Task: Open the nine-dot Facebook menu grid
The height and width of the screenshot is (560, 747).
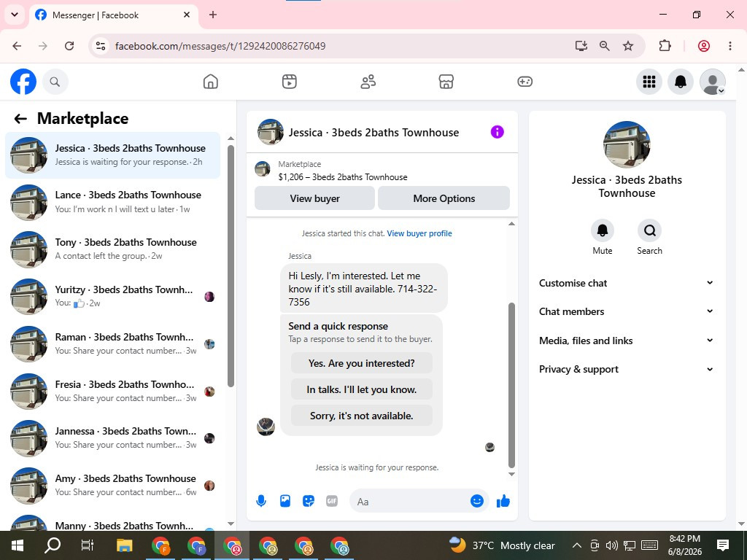Action: [x=649, y=82]
